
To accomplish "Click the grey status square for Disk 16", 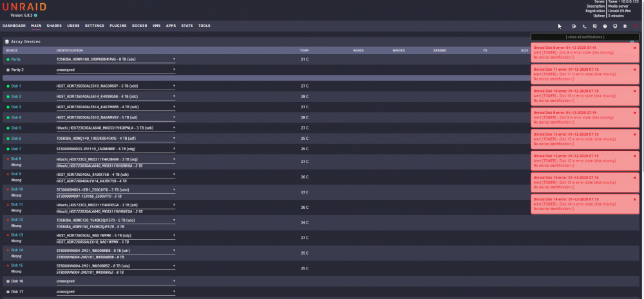I will [8, 282].
